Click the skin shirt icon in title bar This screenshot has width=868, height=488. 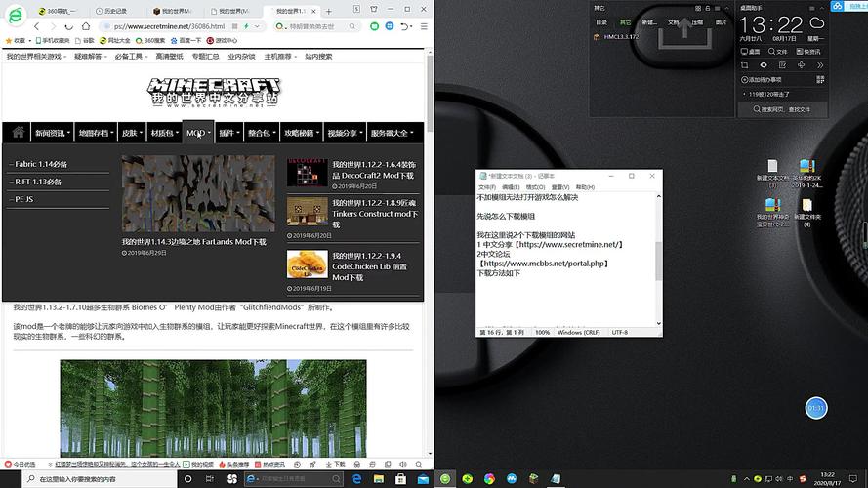374,9
